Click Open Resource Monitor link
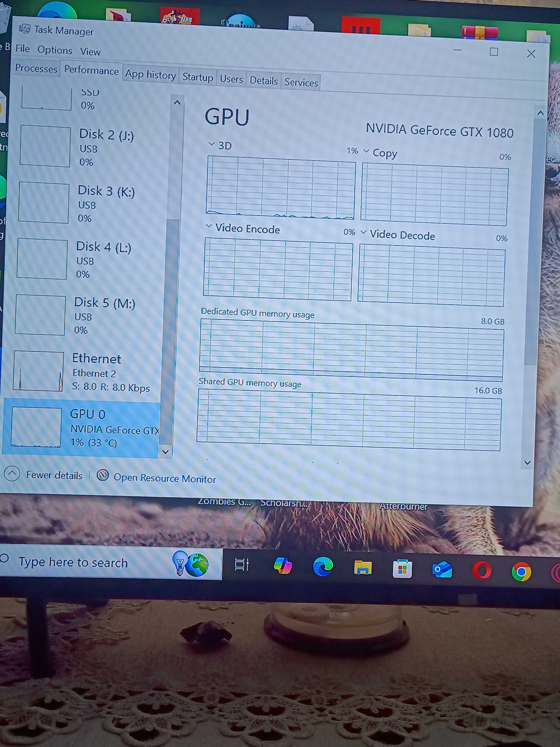This screenshot has height=747, width=560. 165,478
